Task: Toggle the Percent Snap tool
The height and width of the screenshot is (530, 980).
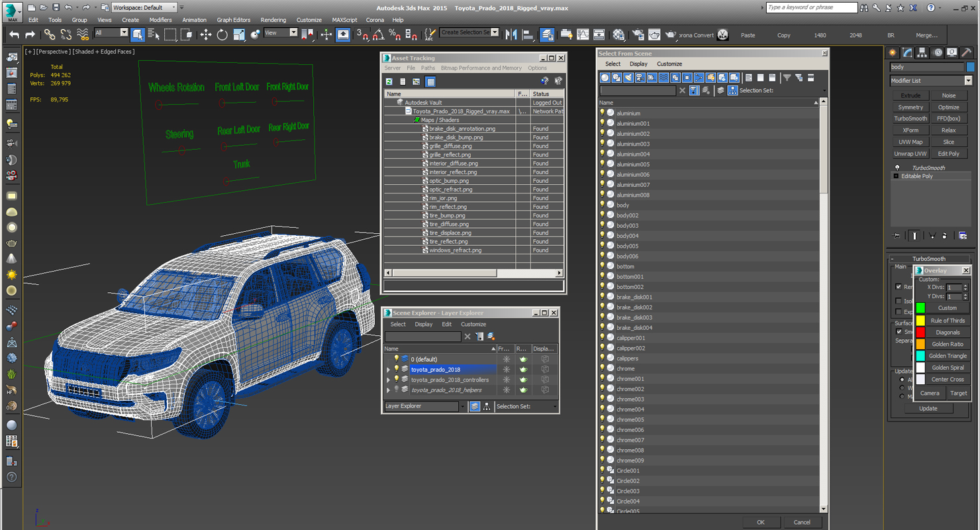Action: 395,34
